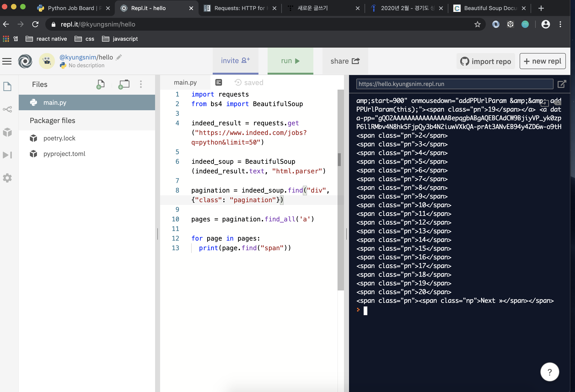Open the debugger icon in the left sidebar
The height and width of the screenshot is (392, 575).
[7, 155]
